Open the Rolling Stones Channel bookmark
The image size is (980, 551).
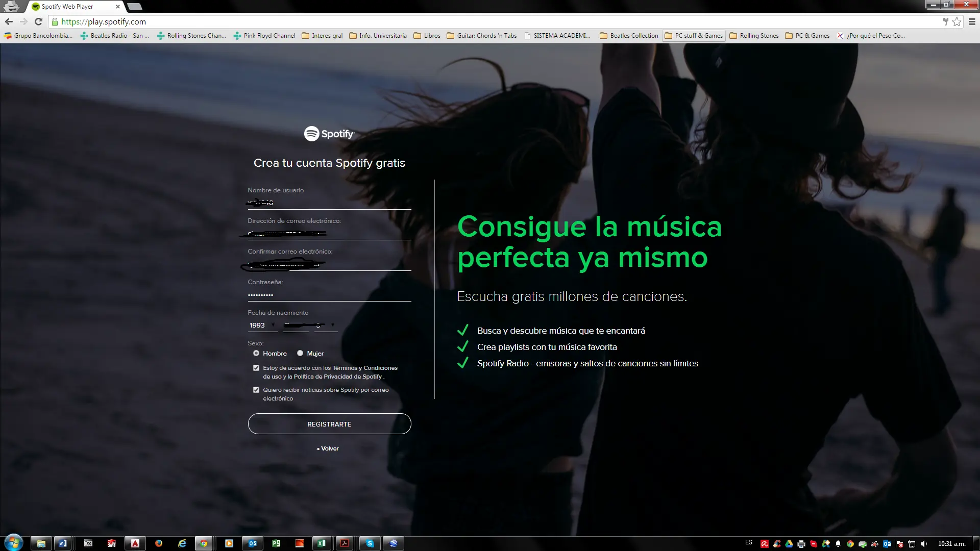pos(191,36)
